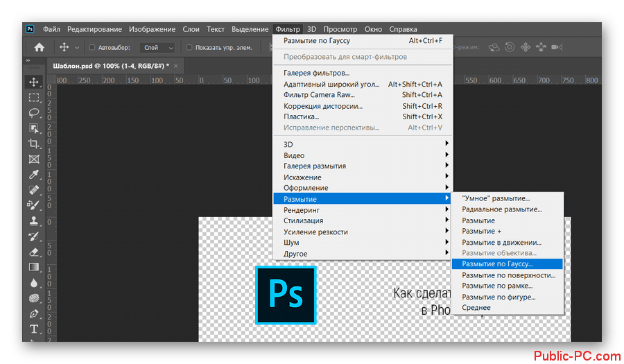Enable Показать упр. элем. checkbox
624x364 pixels.
[x=189, y=47]
